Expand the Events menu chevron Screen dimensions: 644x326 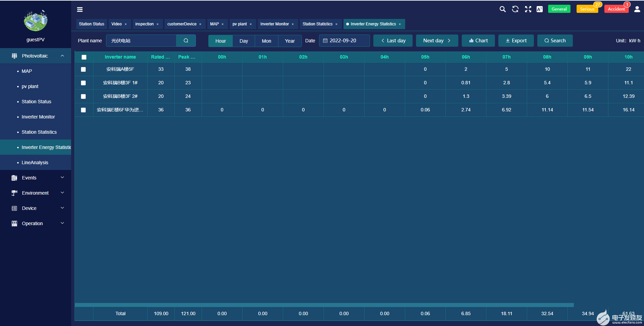pos(62,177)
